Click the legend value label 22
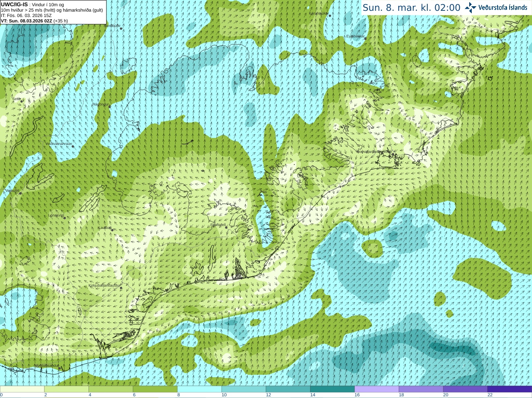This screenshot has height=398, width=532. 490,395
